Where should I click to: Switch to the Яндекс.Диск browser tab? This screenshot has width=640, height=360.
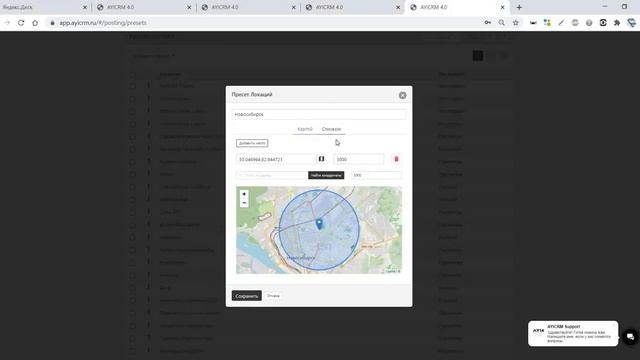41,7
